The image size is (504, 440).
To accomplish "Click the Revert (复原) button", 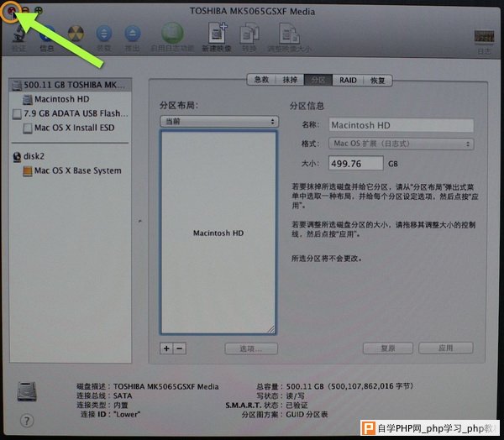I will click(388, 348).
